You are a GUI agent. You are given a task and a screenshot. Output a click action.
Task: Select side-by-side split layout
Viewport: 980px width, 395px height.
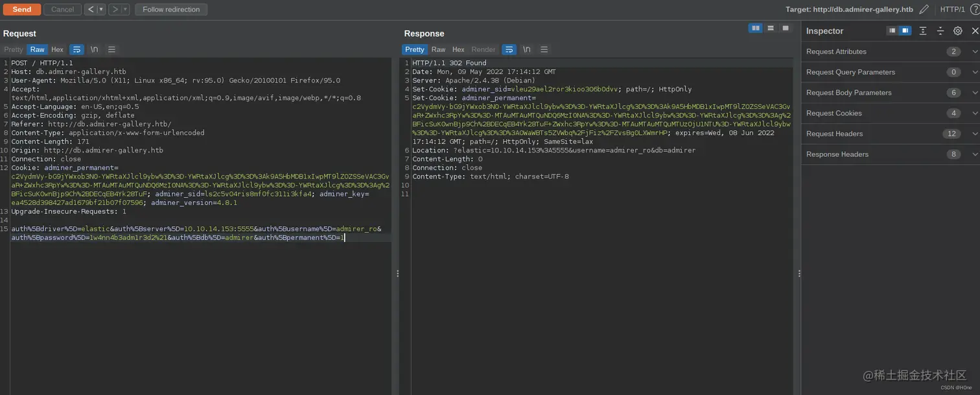(x=755, y=28)
